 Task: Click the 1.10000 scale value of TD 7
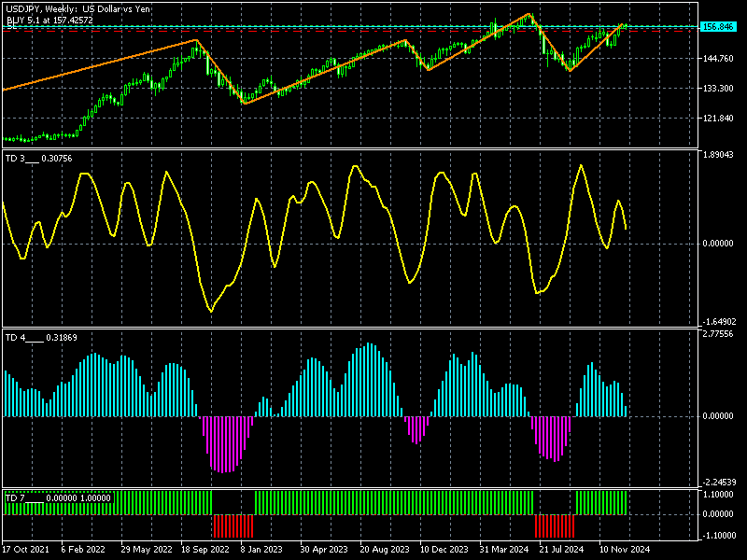tap(718, 495)
